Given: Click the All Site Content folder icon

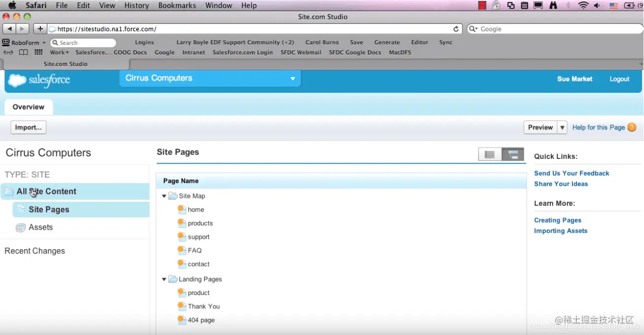Looking at the screenshot, I should pyautogui.click(x=8, y=191).
